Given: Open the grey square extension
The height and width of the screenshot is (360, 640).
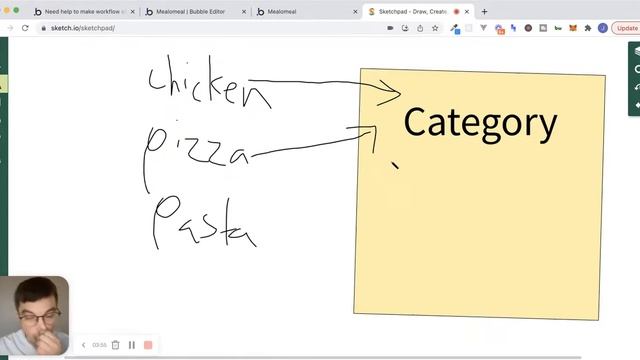Looking at the screenshot, I should click(x=543, y=28).
